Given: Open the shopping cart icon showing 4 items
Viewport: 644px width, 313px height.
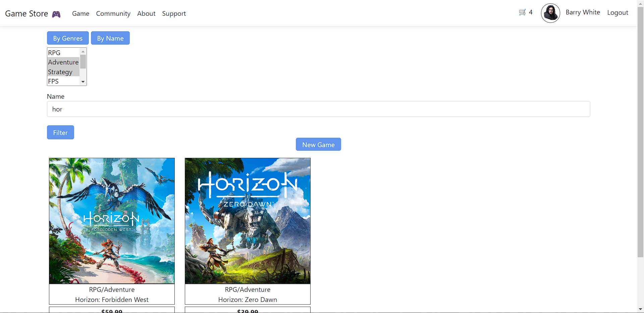Looking at the screenshot, I should (x=522, y=12).
